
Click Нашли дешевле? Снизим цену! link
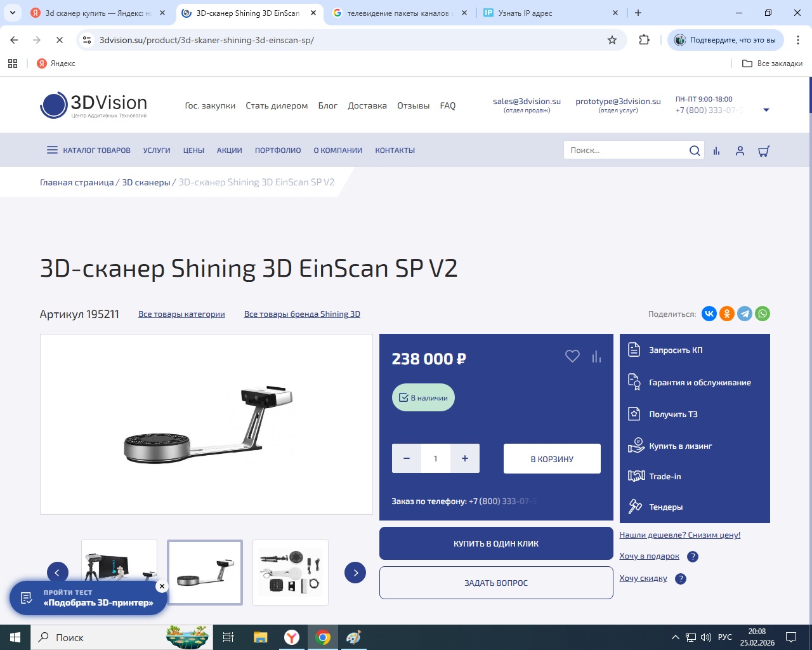[680, 535]
